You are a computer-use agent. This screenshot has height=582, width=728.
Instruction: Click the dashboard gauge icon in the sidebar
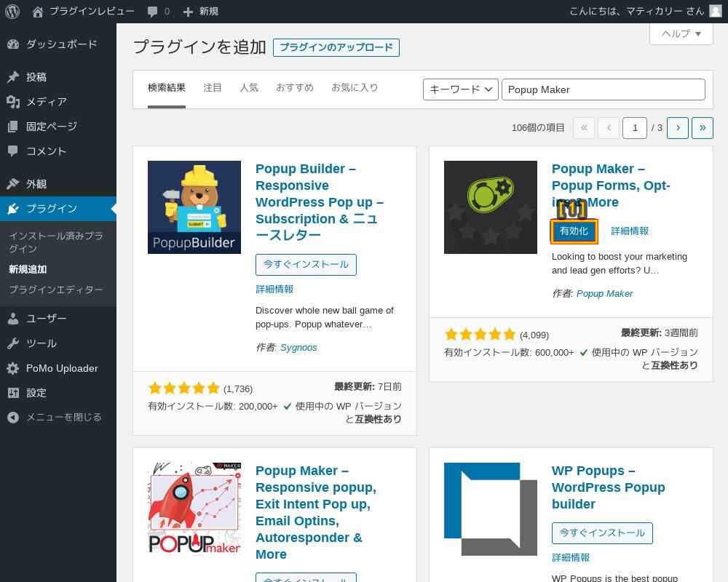pyautogui.click(x=13, y=44)
